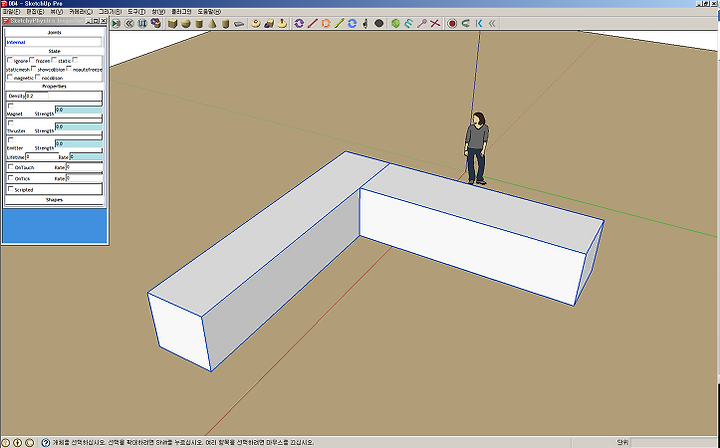Click the red X toolbar icon

pyautogui.click(x=435, y=23)
